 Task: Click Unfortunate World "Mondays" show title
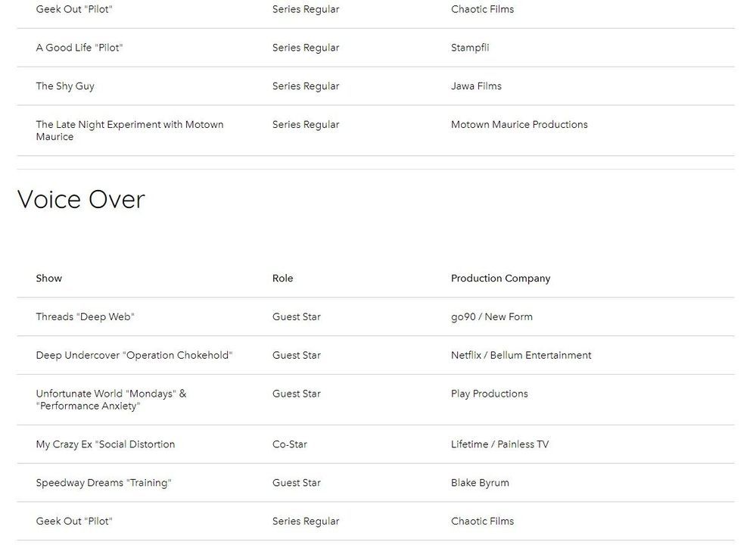click(x=110, y=400)
